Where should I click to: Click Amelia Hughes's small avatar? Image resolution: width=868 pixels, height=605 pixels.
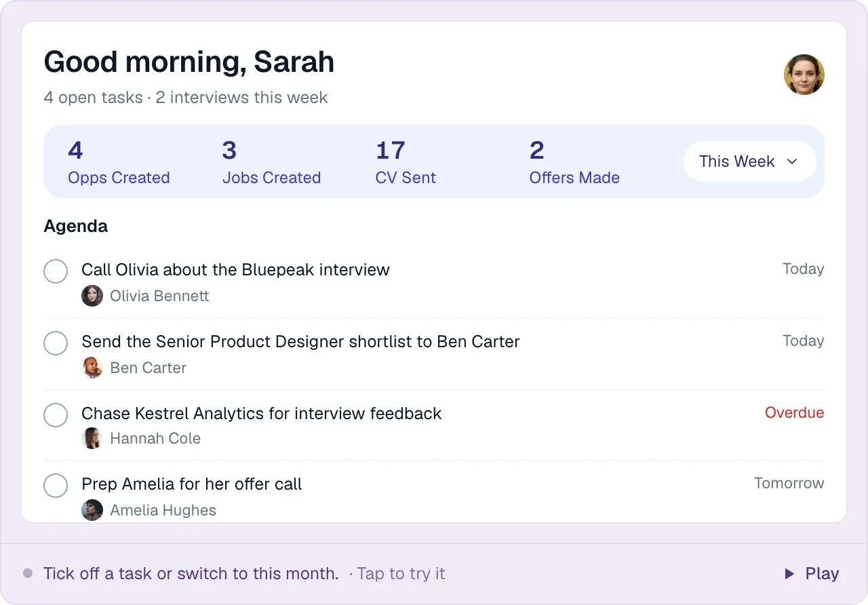coord(92,510)
